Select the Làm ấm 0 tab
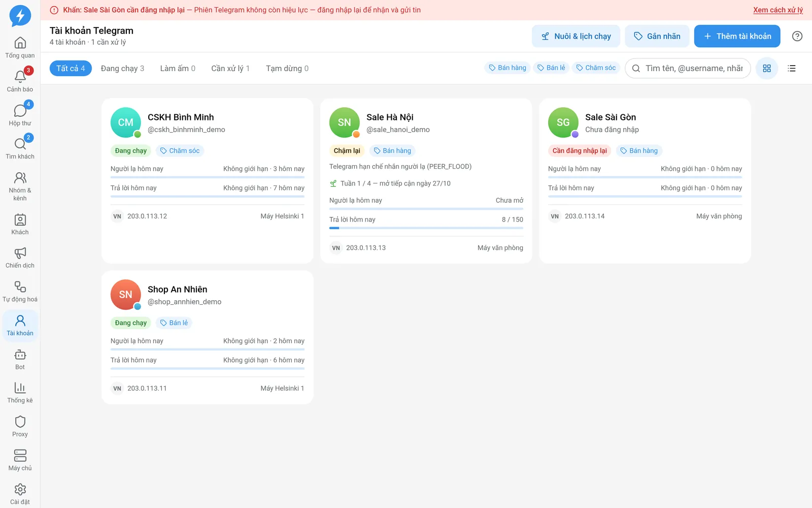Image resolution: width=812 pixels, height=508 pixels. (178, 68)
